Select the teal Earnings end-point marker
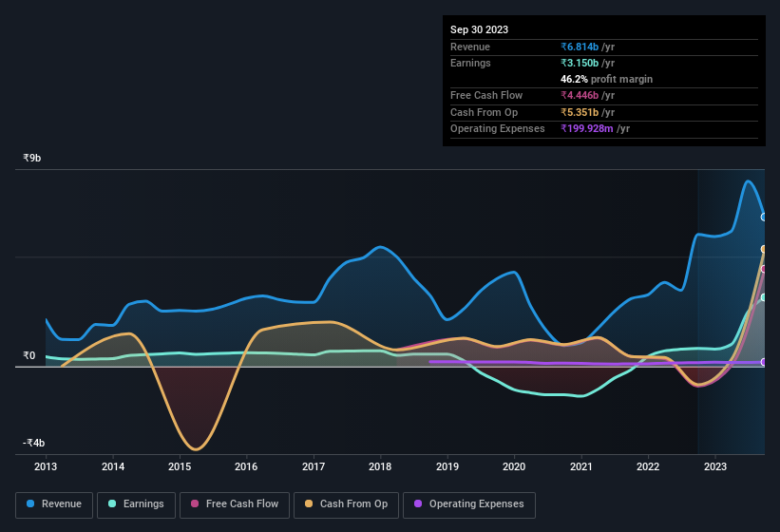Viewport: 780px width, 532px height. 764,297
